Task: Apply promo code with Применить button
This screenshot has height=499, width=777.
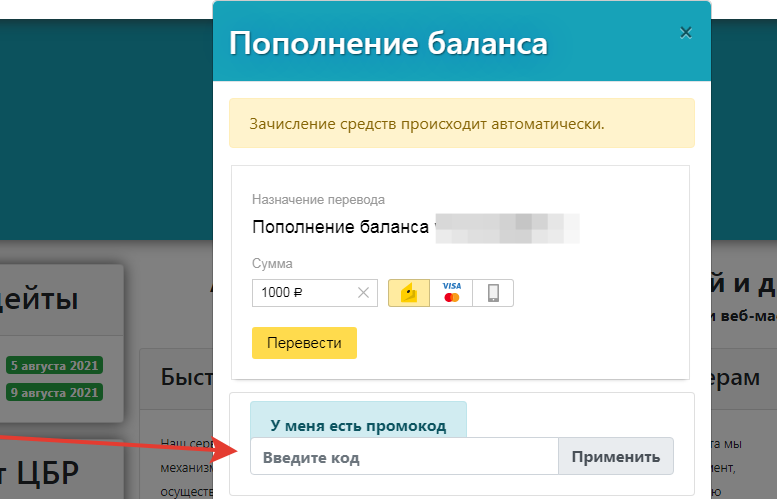Action: point(615,457)
